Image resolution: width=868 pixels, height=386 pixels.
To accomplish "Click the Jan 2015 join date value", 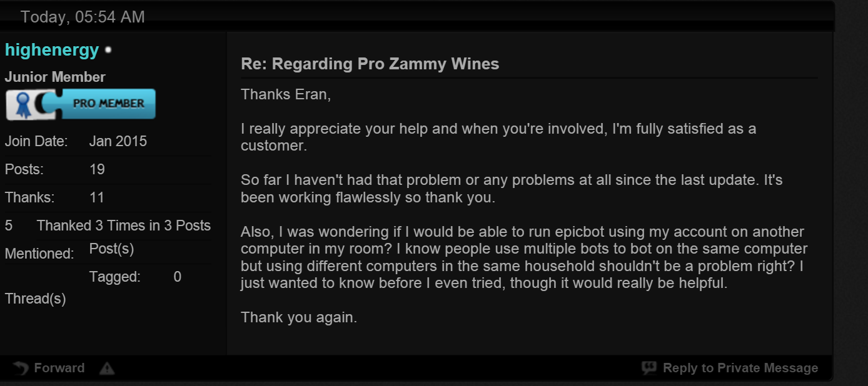I will pyautogui.click(x=118, y=141).
